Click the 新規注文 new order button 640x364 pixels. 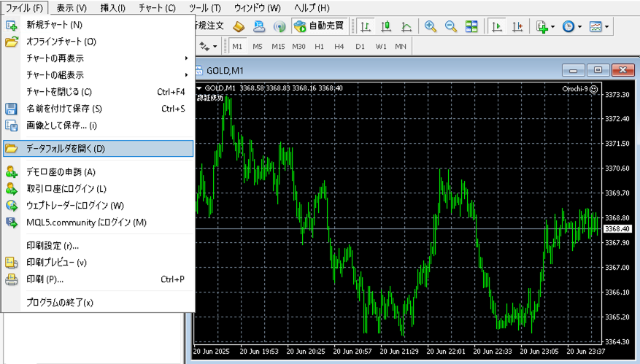209,26
